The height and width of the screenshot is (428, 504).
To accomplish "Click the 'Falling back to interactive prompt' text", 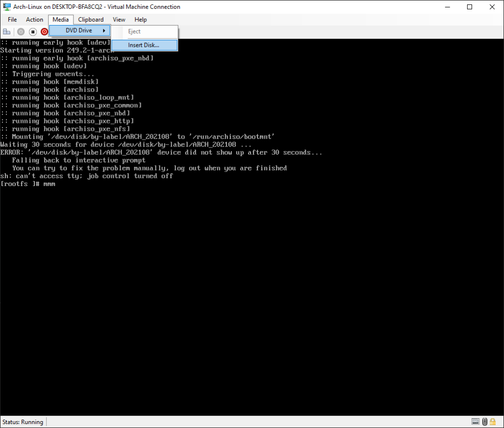I will tap(79, 160).
